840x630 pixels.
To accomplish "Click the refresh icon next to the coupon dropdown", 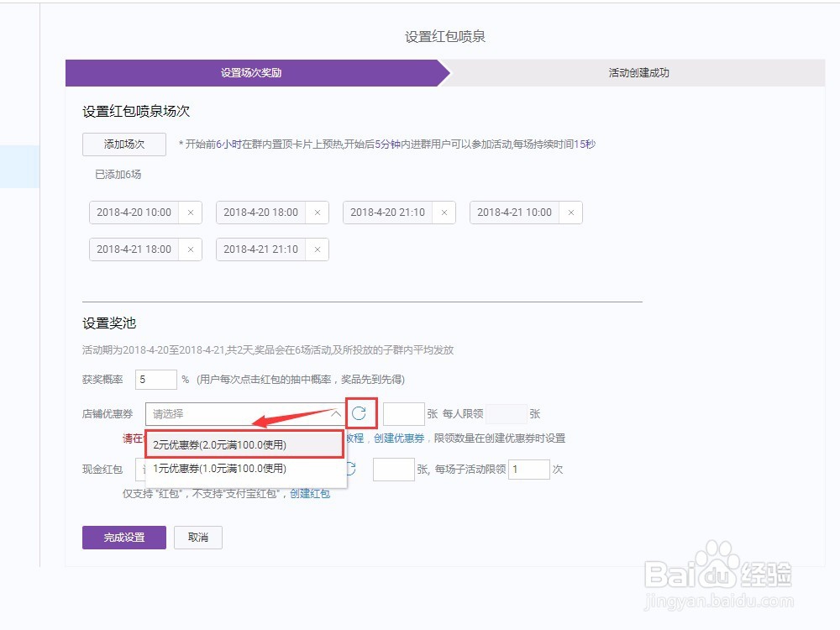I will 362,413.
